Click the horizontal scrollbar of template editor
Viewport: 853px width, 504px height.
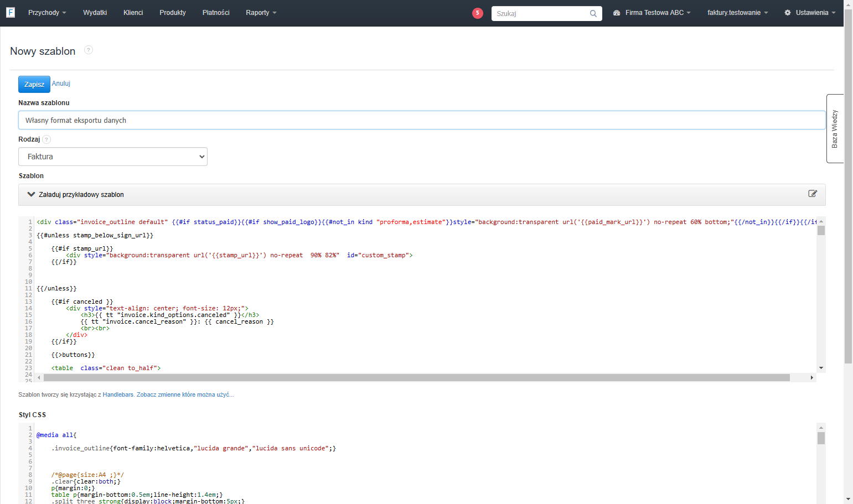417,378
